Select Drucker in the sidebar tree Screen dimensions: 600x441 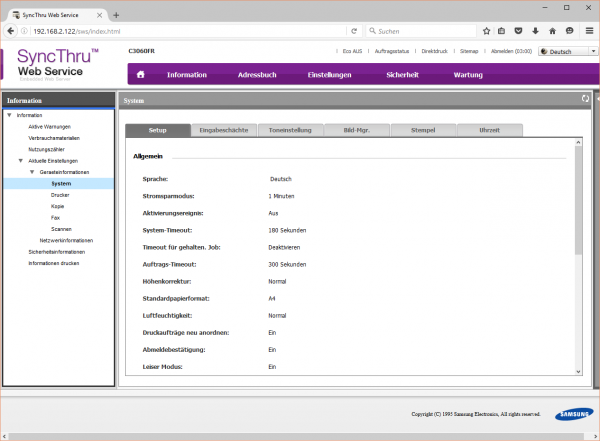pos(62,195)
